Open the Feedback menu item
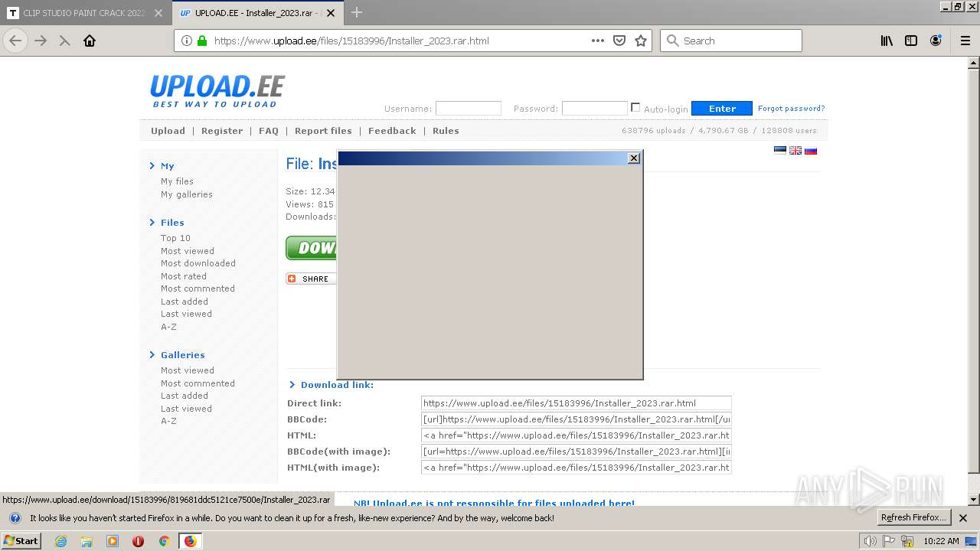The height and width of the screenshot is (551, 980). pos(392,131)
